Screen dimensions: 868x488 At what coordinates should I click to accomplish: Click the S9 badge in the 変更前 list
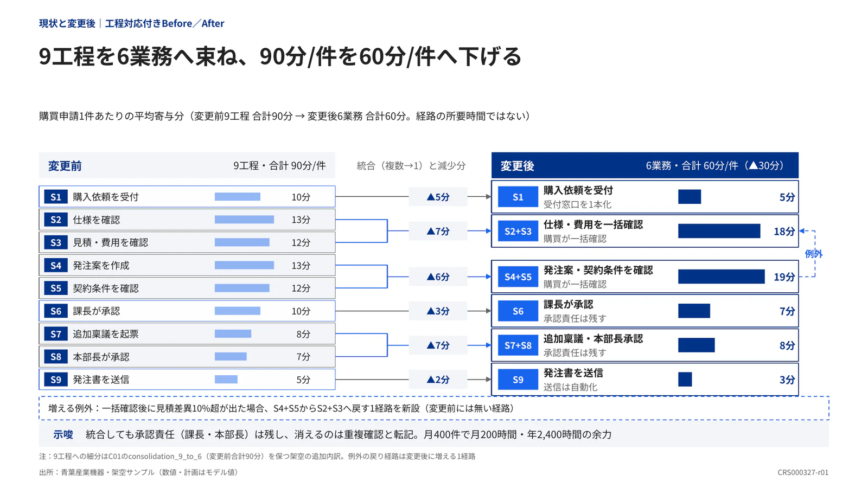(x=56, y=380)
